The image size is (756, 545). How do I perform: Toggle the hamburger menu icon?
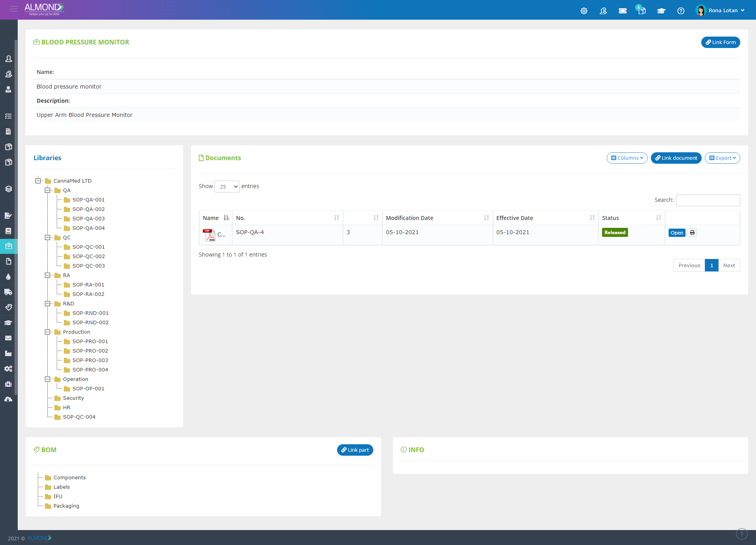(14, 9)
